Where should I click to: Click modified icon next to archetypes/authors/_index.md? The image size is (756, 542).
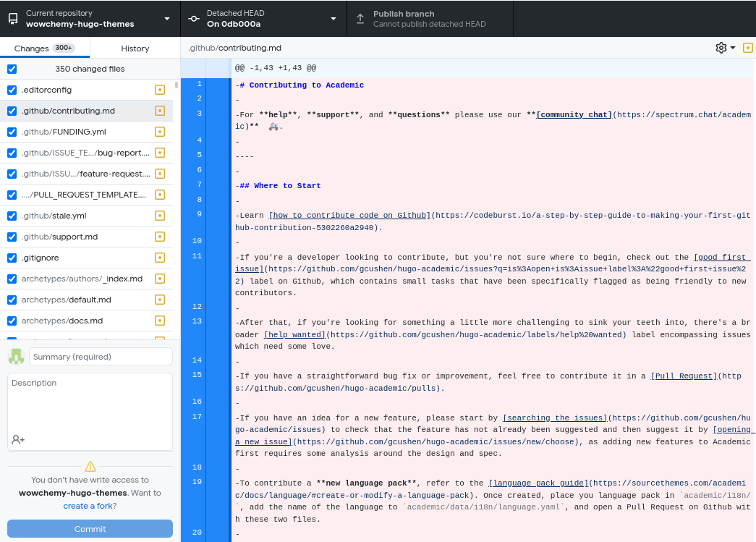160,279
